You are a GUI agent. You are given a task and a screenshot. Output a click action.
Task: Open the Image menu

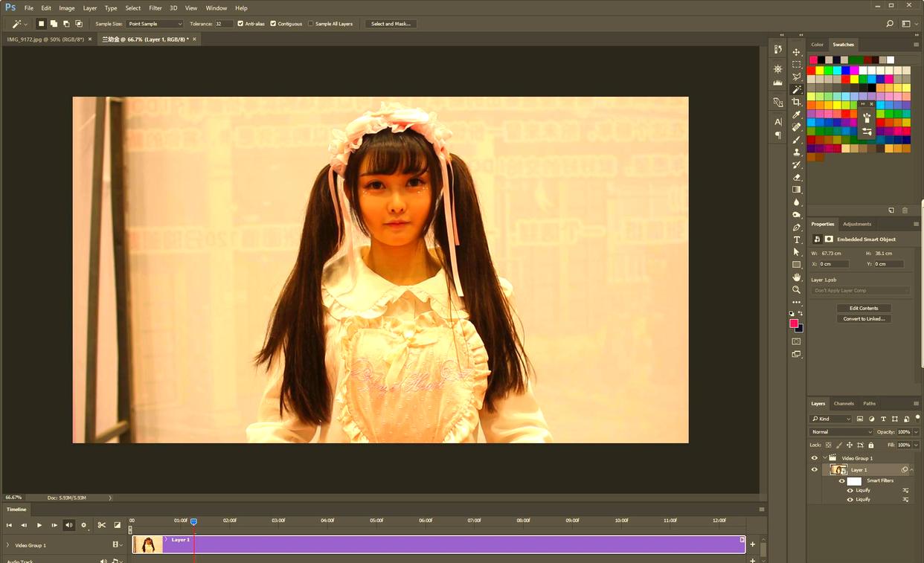(x=67, y=8)
